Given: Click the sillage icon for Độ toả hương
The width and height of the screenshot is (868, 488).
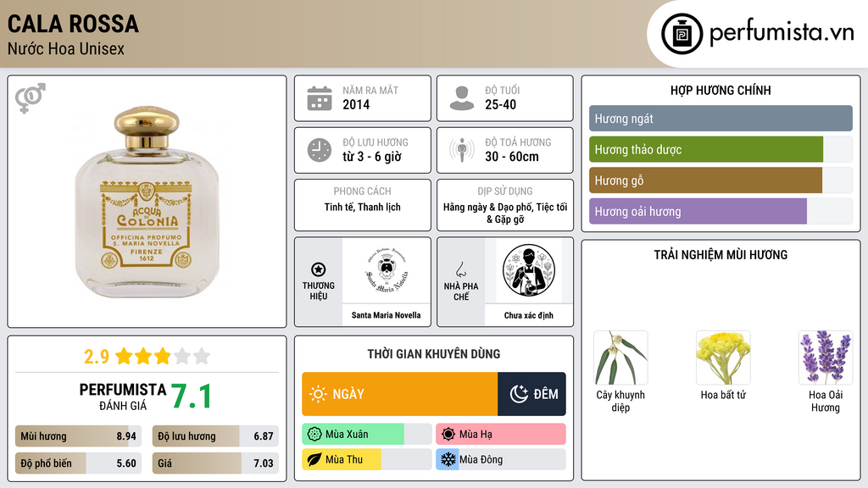Looking at the screenshot, I should tap(462, 150).
